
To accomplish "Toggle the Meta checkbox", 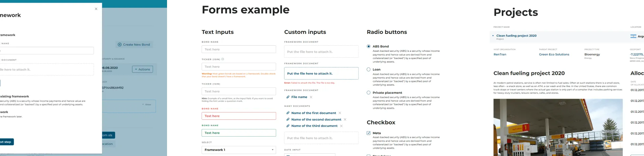I will click(x=369, y=133).
